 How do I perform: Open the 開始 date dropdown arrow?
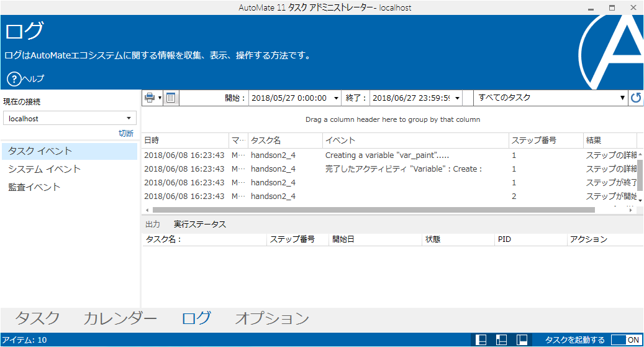click(x=336, y=98)
